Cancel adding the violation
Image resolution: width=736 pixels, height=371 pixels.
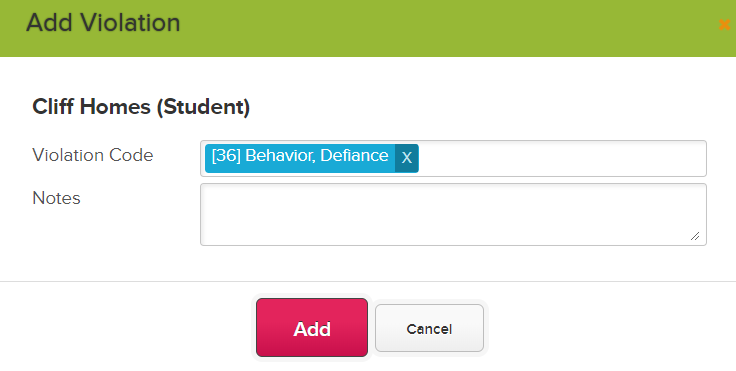pyautogui.click(x=429, y=328)
